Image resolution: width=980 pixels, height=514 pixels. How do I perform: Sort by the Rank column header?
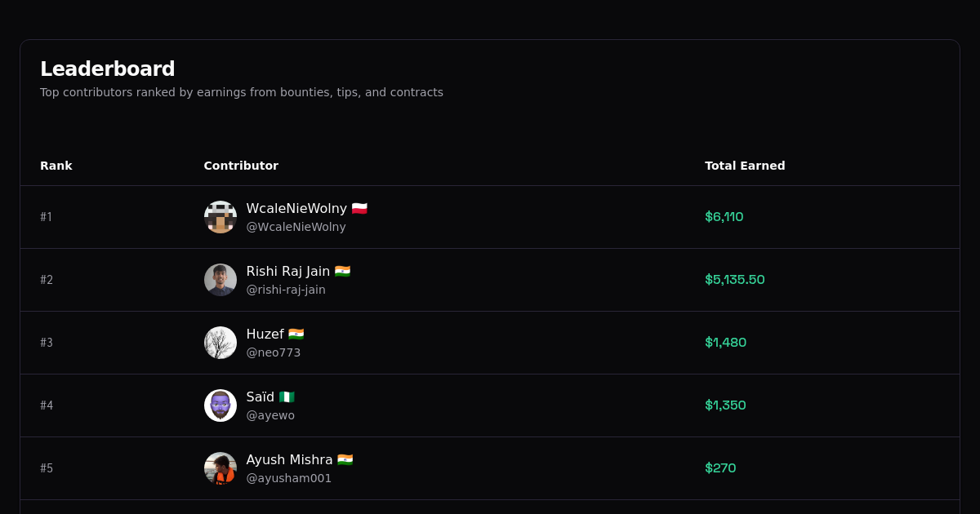pyautogui.click(x=56, y=166)
